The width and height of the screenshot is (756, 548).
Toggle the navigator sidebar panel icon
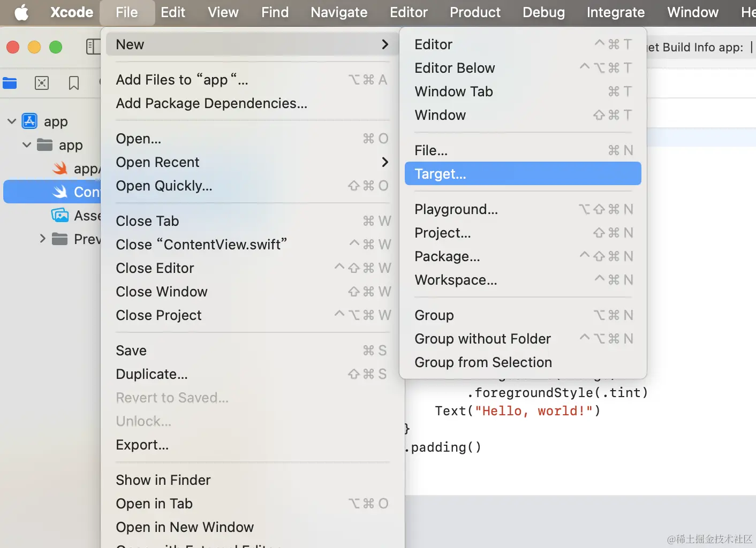[x=93, y=47]
